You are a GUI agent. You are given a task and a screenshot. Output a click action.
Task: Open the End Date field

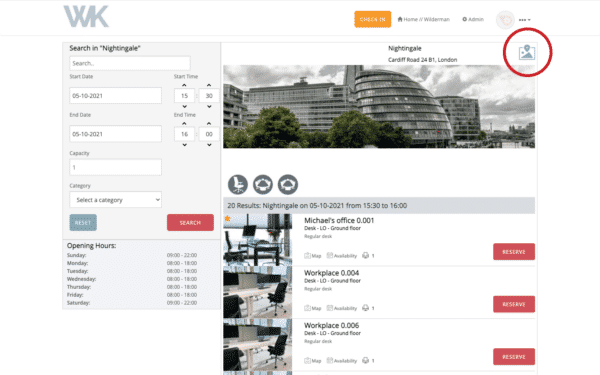[115, 134]
